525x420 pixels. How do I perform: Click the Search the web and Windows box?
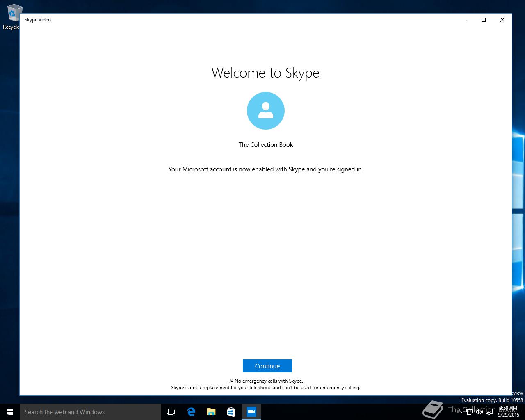click(x=90, y=412)
